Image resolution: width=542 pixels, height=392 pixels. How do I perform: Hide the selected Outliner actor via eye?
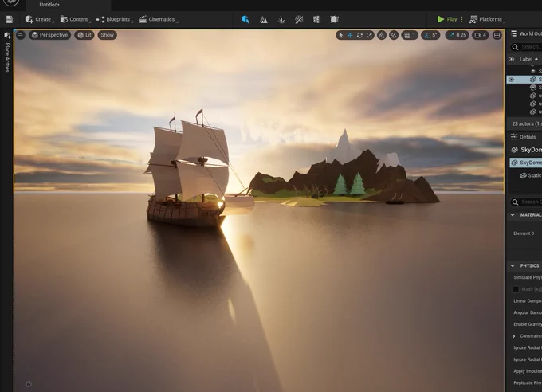(x=511, y=80)
